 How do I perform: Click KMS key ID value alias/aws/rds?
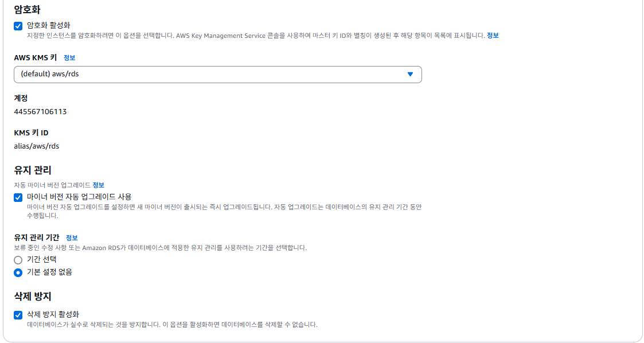coord(37,146)
